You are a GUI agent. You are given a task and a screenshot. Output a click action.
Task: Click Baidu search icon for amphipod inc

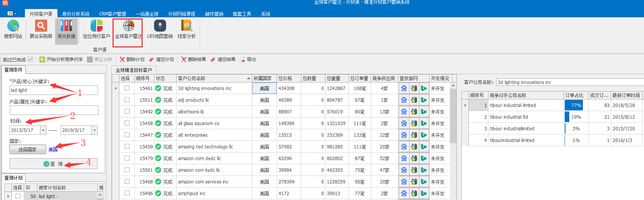point(404,194)
